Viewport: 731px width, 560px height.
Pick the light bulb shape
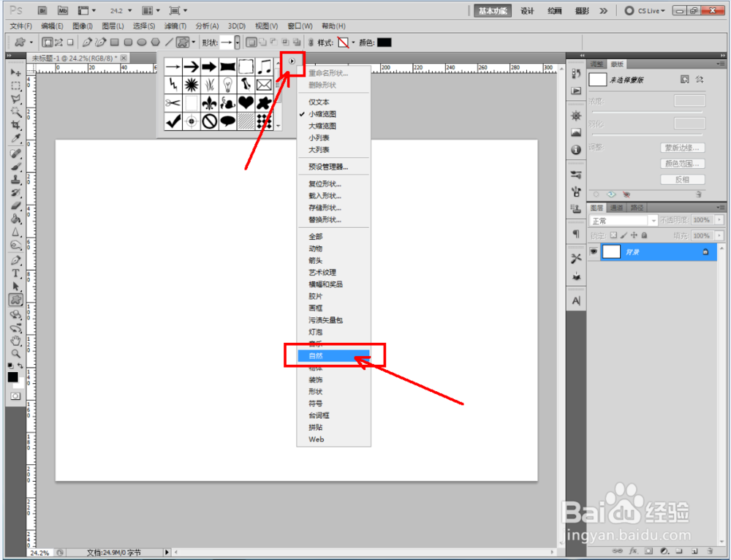click(227, 84)
